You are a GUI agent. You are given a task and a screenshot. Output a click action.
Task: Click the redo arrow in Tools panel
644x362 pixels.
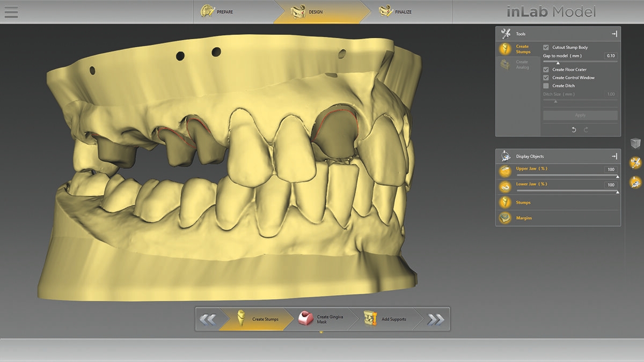pos(586,130)
